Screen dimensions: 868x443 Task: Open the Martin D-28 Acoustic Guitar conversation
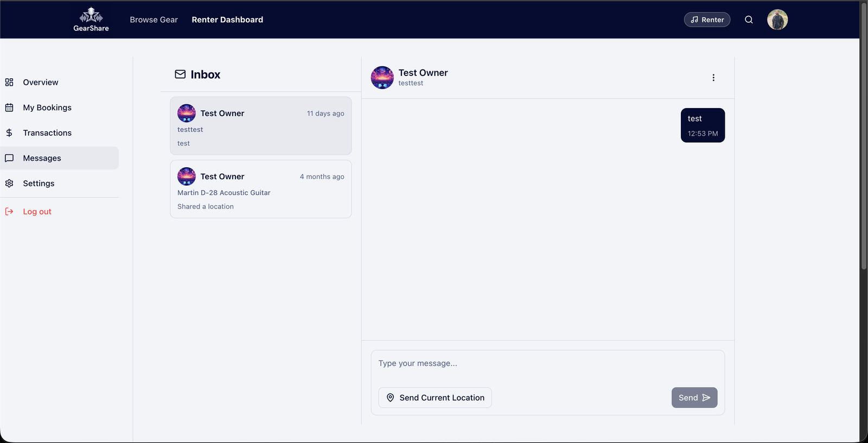point(261,189)
